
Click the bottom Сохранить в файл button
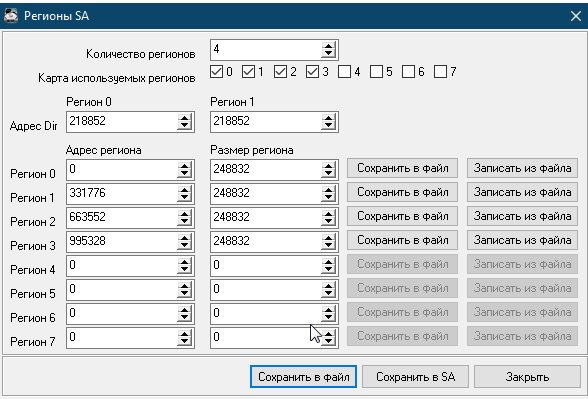[303, 376]
